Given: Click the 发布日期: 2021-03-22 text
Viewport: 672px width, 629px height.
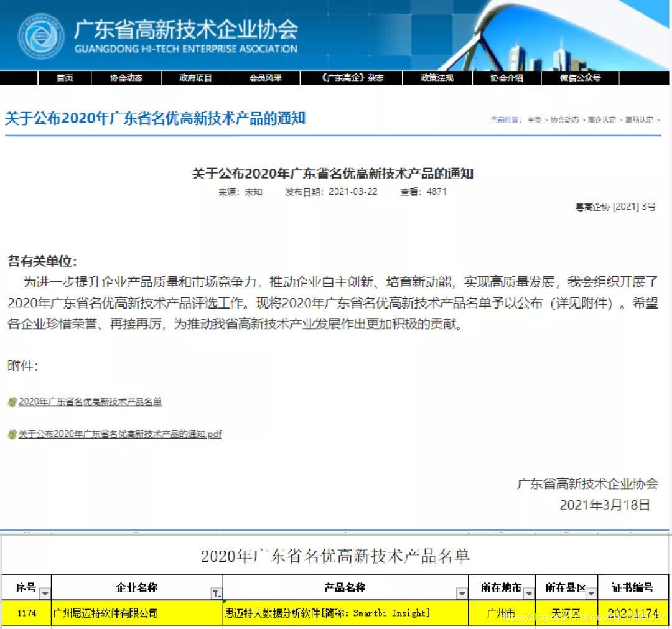Looking at the screenshot, I should point(331,192).
